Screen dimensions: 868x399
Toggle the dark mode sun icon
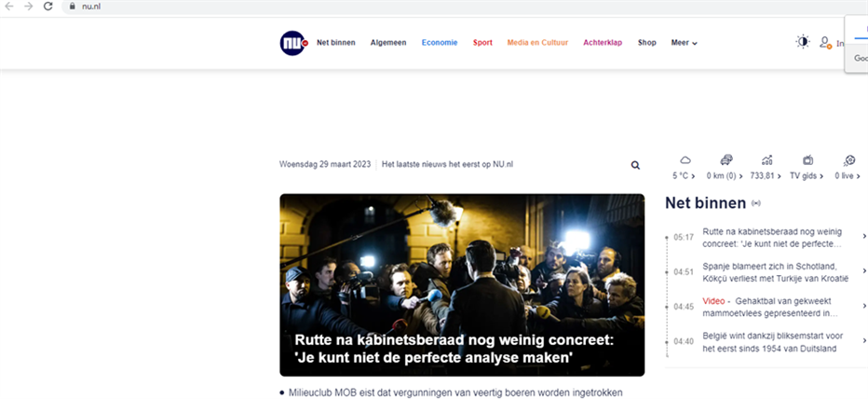(x=803, y=42)
